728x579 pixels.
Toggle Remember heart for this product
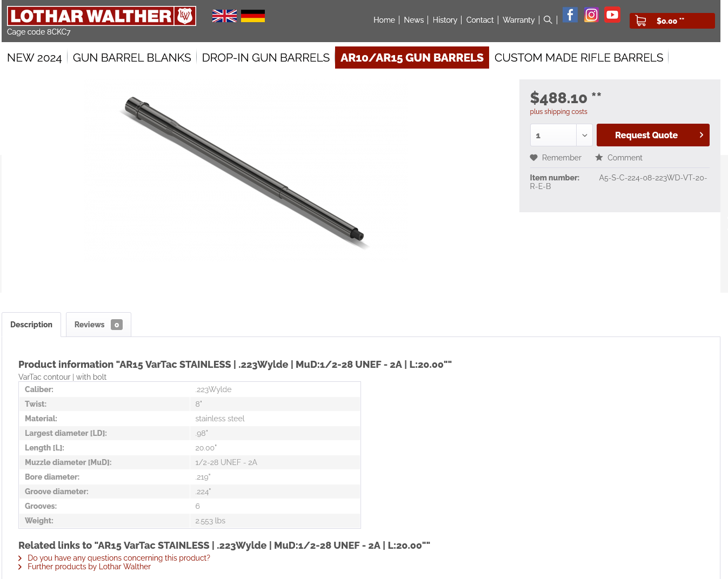(556, 158)
